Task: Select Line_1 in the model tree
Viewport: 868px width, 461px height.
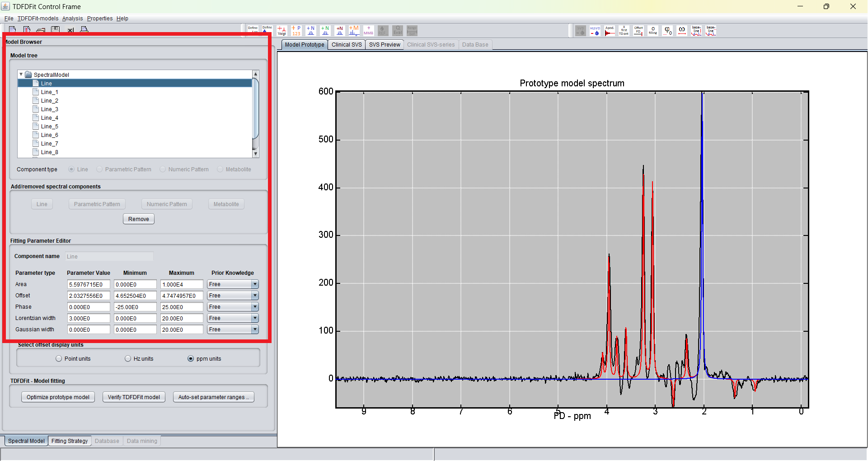Action: (49, 92)
